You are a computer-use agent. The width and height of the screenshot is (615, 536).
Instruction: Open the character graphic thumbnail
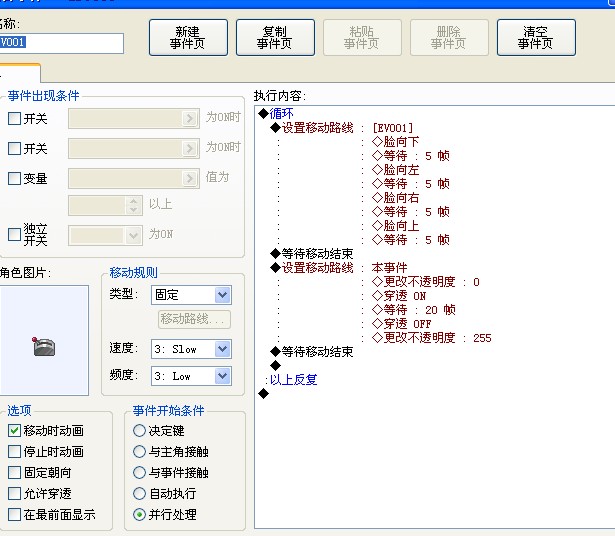point(44,340)
